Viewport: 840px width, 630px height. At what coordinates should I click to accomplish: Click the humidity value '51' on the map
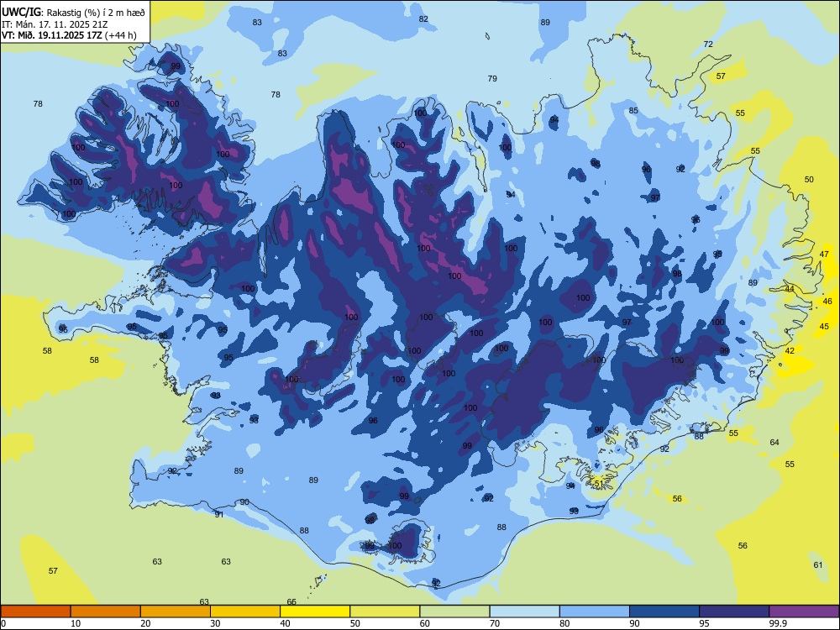point(599,483)
